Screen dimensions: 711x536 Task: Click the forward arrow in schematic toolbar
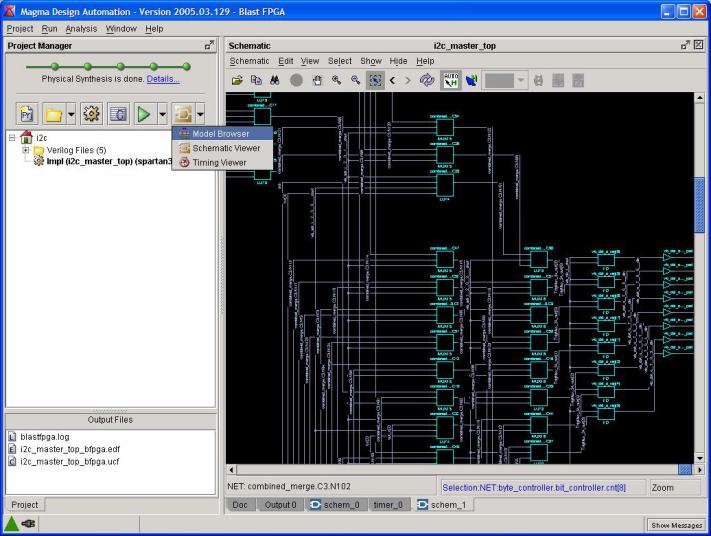408,81
